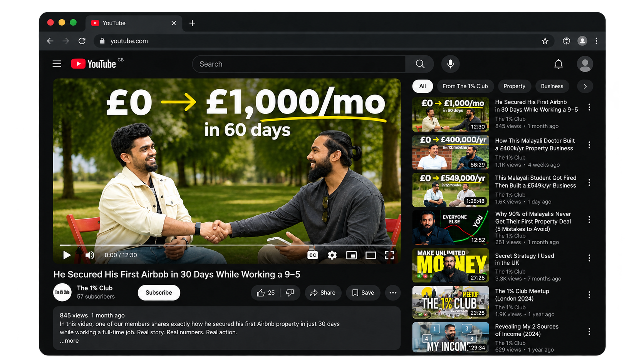
Task: Expand the description with ...more
Action: click(x=69, y=341)
